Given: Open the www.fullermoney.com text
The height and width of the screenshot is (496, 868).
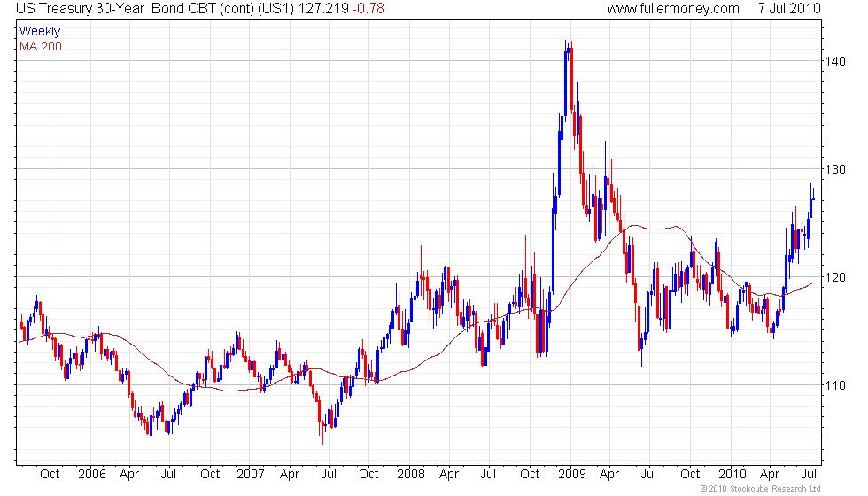Looking at the screenshot, I should (673, 8).
